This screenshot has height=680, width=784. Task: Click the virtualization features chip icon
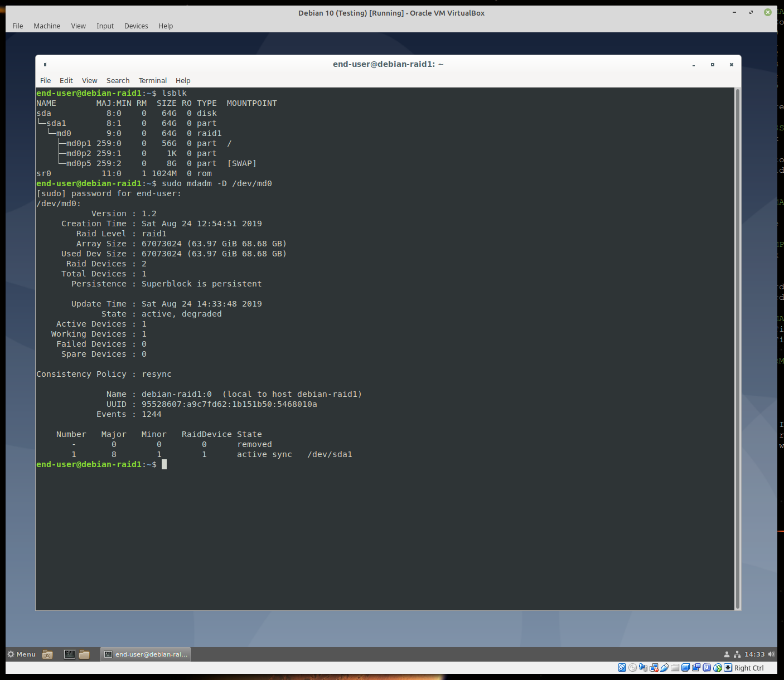[706, 667]
